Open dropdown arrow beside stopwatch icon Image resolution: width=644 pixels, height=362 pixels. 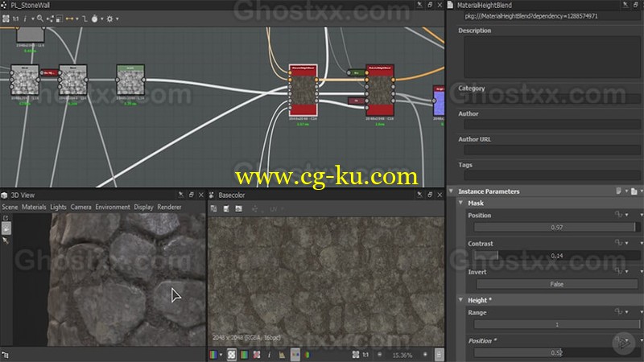click(102, 19)
